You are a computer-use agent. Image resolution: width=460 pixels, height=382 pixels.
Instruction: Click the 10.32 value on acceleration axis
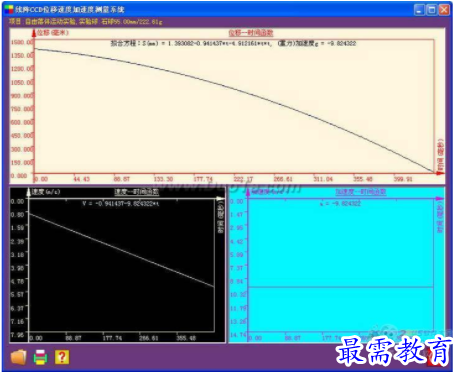pos(238,295)
